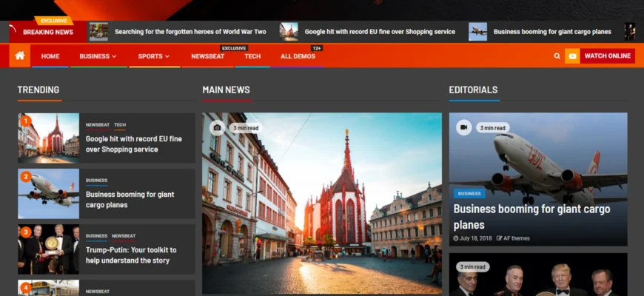Click the clock icon next to July 18, 2018
The image size is (644, 296).
click(x=456, y=238)
